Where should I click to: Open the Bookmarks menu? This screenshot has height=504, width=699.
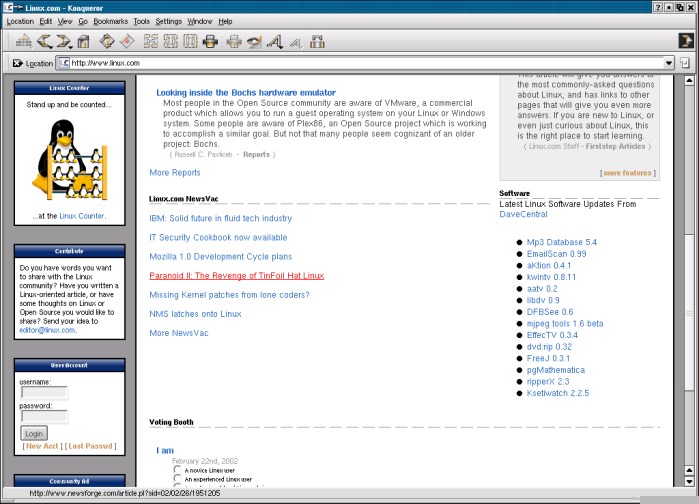pyautogui.click(x=110, y=21)
